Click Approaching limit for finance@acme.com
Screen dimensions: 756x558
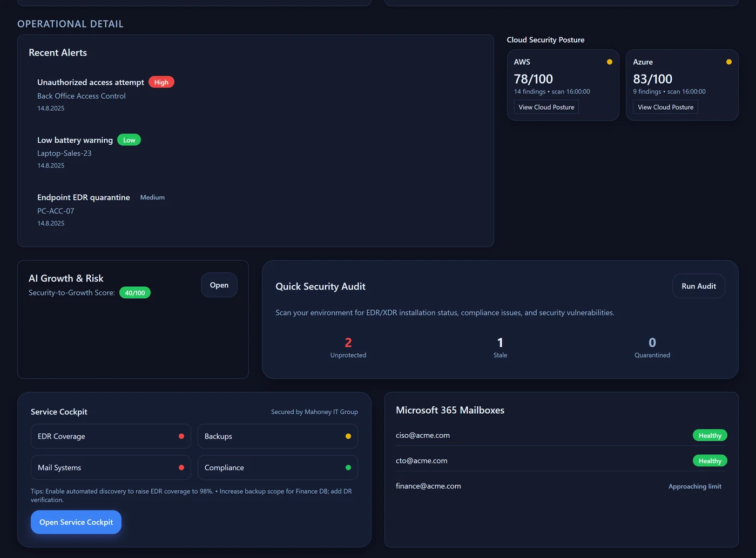pos(694,486)
